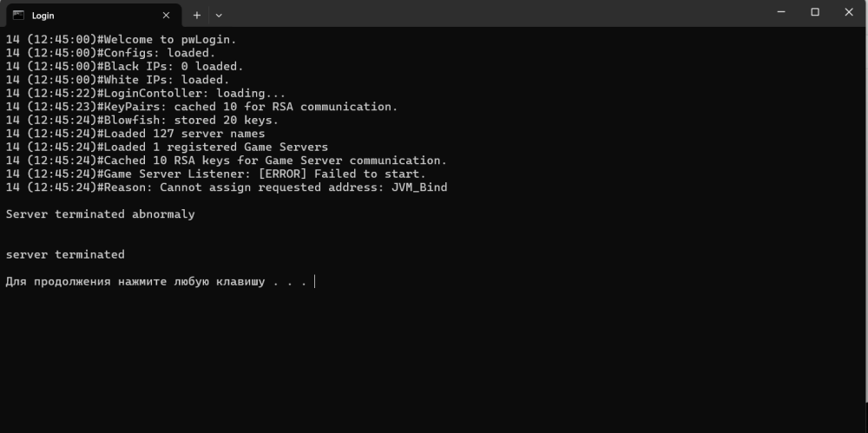868x433 pixels.
Task: Click the text cursor after the prompt dots
Action: pos(315,281)
